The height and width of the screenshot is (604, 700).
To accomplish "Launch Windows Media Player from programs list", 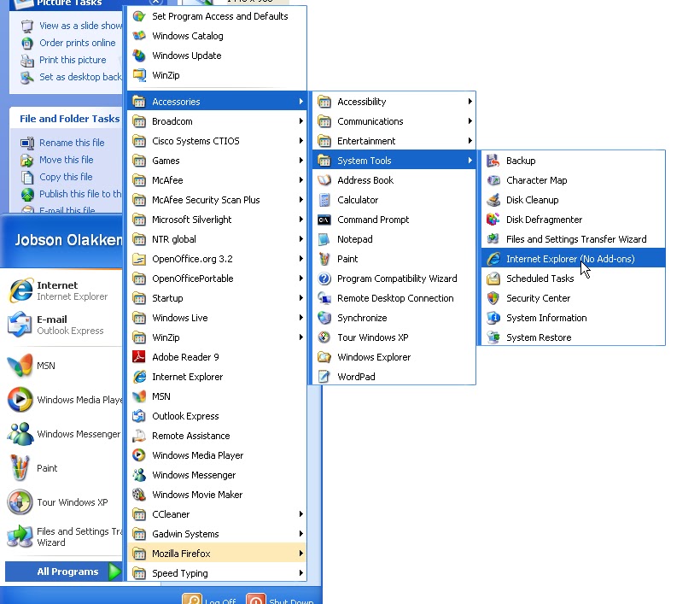I will pos(217,455).
